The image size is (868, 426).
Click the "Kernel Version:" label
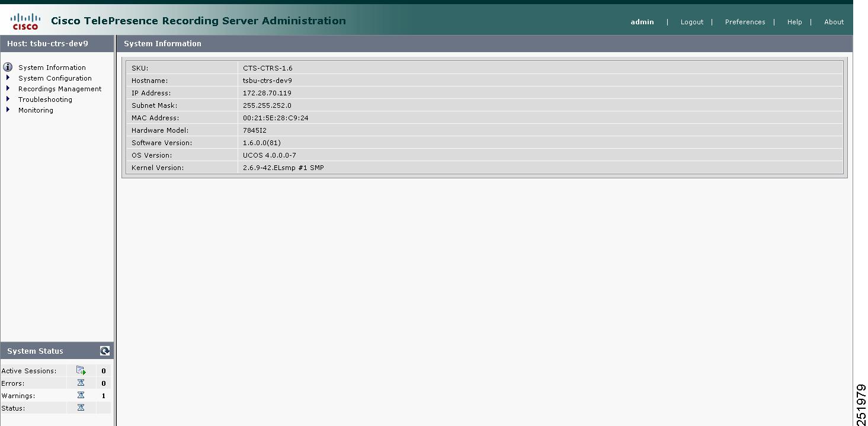click(158, 168)
